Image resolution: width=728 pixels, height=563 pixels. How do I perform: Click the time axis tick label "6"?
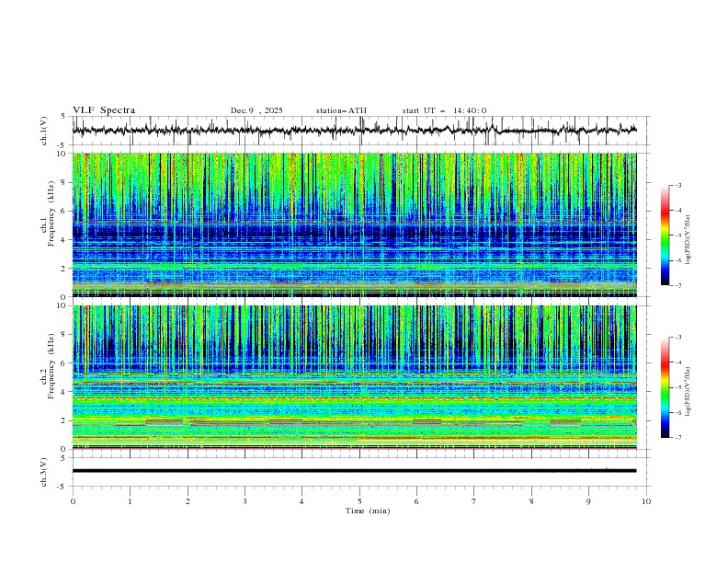416,501
